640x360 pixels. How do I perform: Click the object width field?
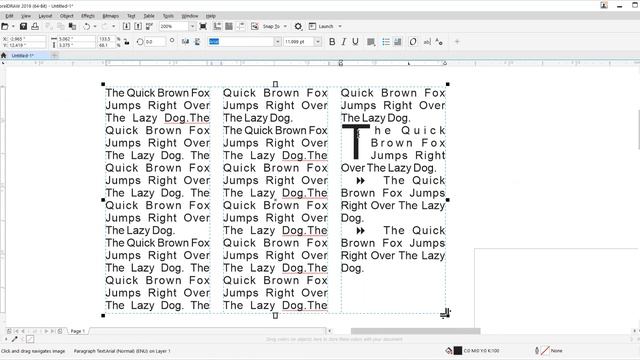pos(76,39)
